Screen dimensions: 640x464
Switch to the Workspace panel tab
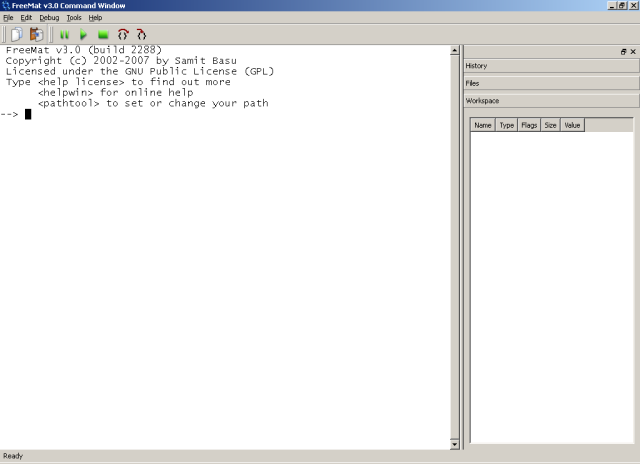[551, 101]
